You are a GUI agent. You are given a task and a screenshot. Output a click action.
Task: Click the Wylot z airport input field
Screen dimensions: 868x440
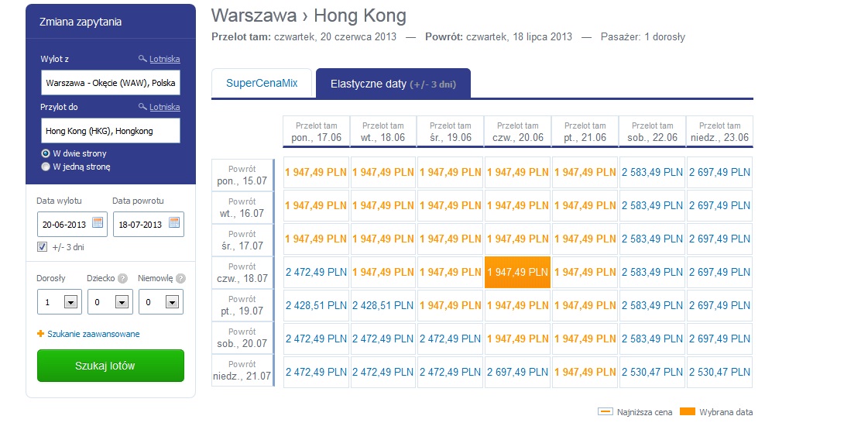click(111, 83)
